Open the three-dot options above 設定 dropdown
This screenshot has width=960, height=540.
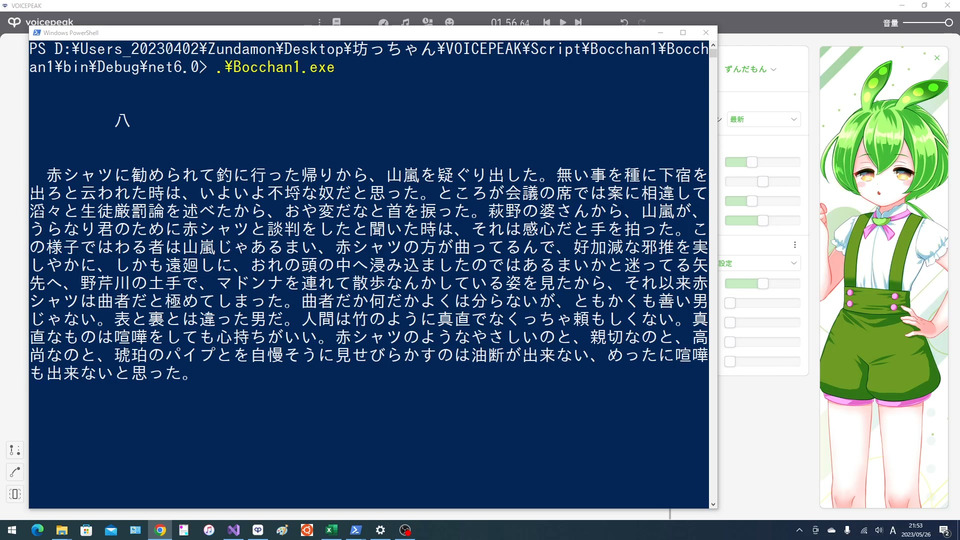point(795,245)
